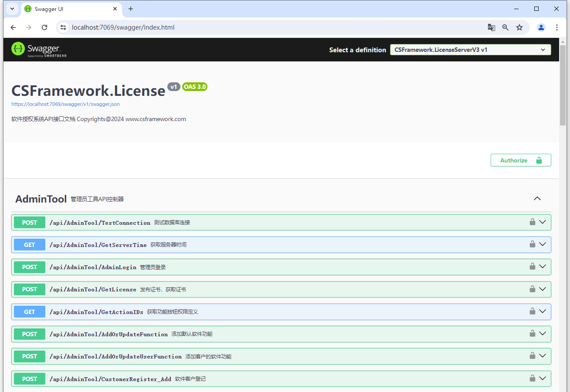The height and width of the screenshot is (392, 570).
Task: Click the /api/AdminTool/CustomerRegister_Add path
Action: pos(110,379)
